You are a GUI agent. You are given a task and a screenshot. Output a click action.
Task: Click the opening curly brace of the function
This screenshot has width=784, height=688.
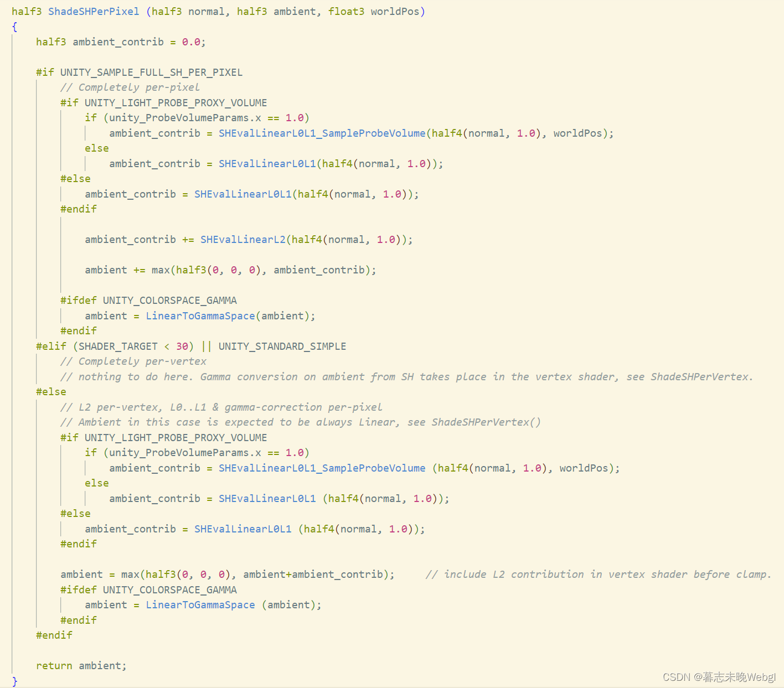14,27
